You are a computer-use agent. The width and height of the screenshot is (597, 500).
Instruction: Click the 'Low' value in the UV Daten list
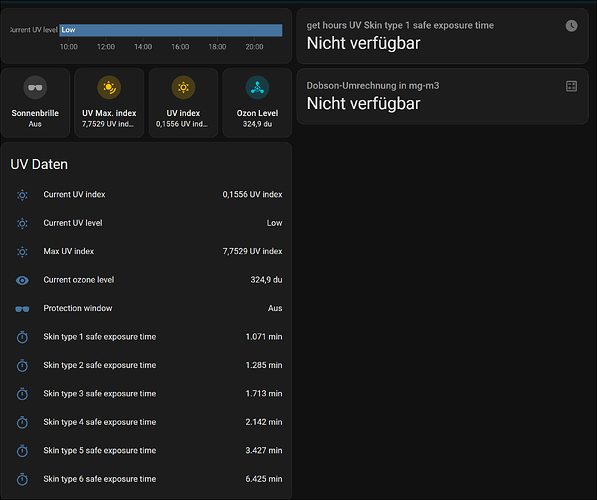pos(275,223)
